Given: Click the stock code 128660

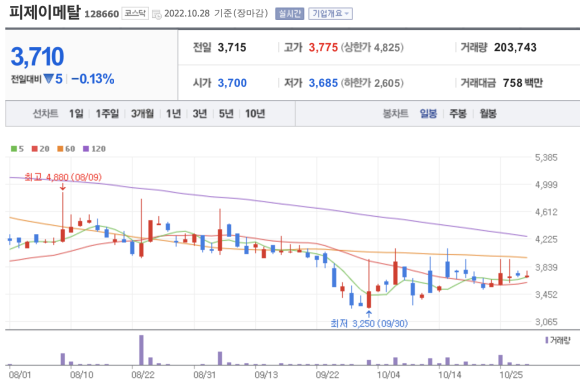Looking at the screenshot, I should (x=102, y=14).
